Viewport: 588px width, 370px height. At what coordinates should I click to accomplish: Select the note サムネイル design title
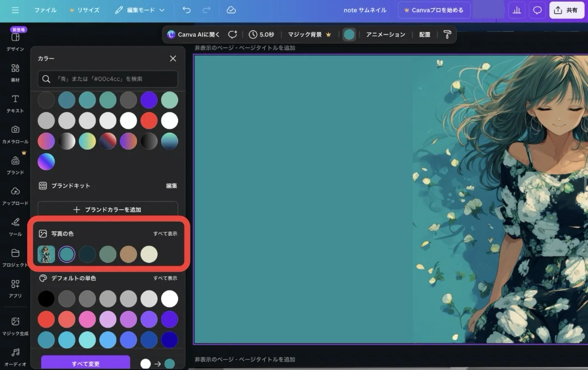point(365,10)
